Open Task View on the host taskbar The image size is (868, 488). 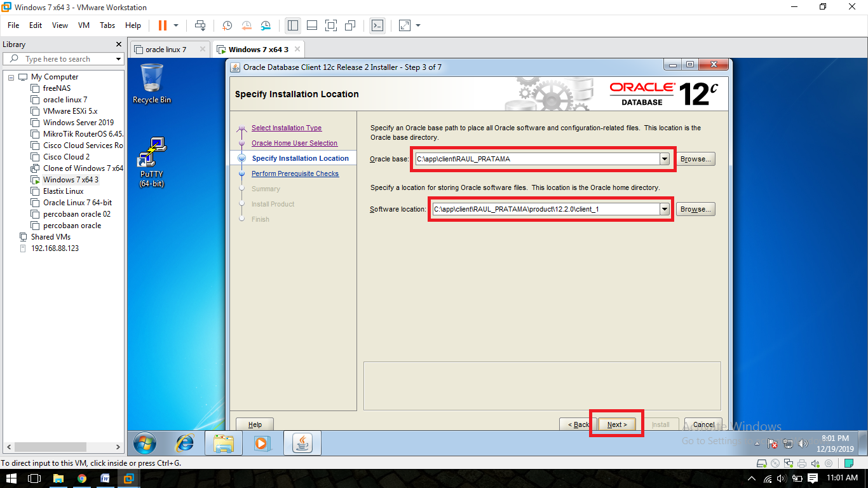point(34,478)
